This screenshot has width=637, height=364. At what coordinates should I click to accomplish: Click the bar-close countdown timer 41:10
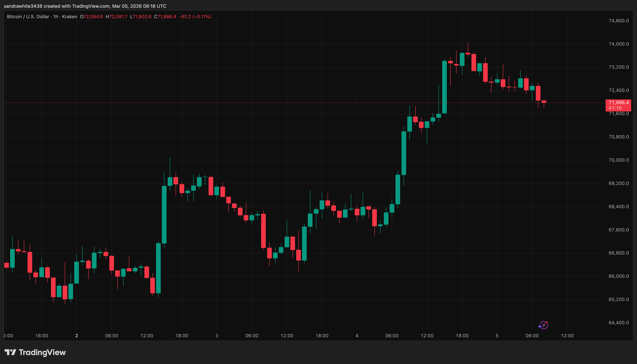point(615,108)
